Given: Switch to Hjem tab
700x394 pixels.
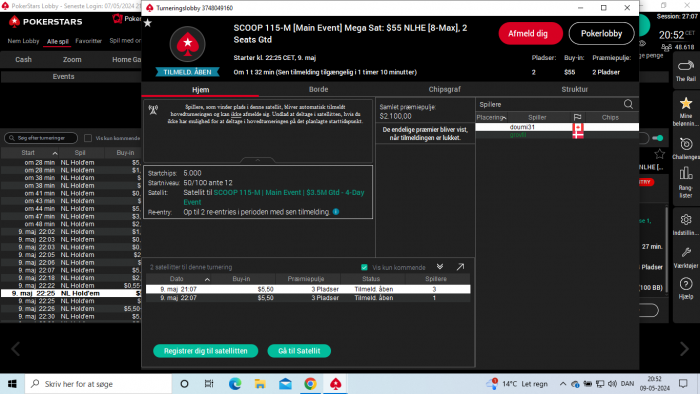Looking at the screenshot, I should tap(200, 89).
